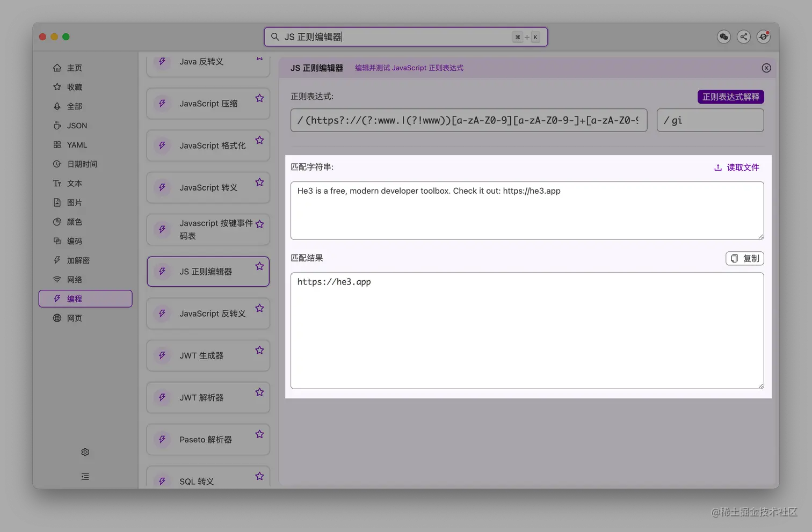Star the Paseto 解析器 tool
Viewport: 812px width, 532px height.
pyautogui.click(x=259, y=434)
